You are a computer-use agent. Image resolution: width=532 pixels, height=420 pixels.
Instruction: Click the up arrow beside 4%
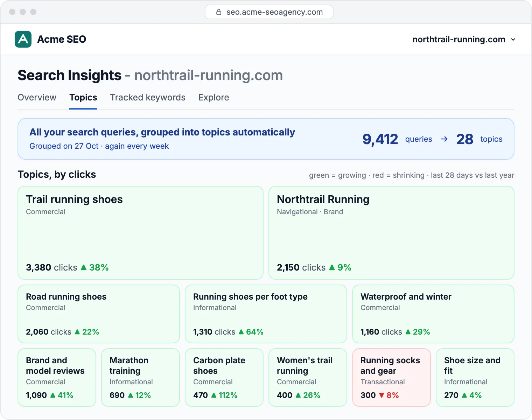point(464,395)
